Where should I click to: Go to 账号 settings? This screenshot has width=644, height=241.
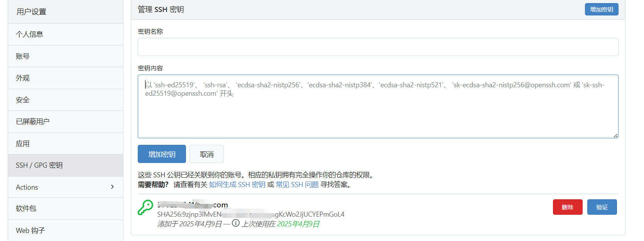tap(23, 56)
